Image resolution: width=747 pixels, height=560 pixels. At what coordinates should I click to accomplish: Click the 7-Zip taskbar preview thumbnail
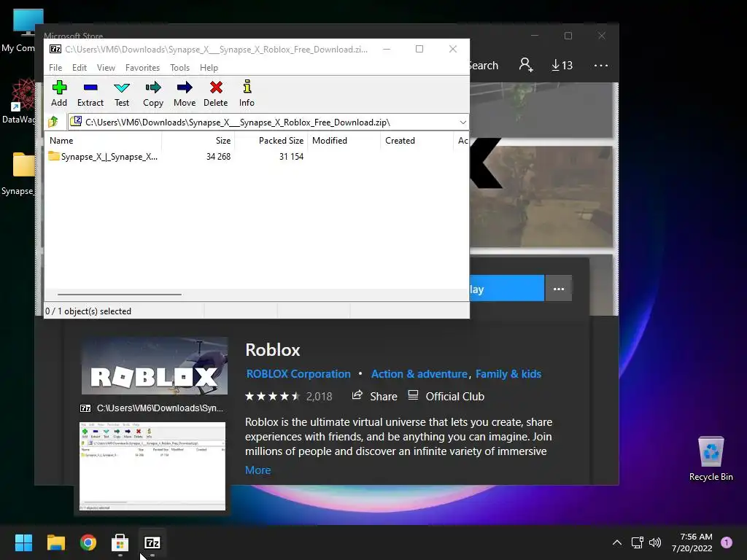[152, 466]
